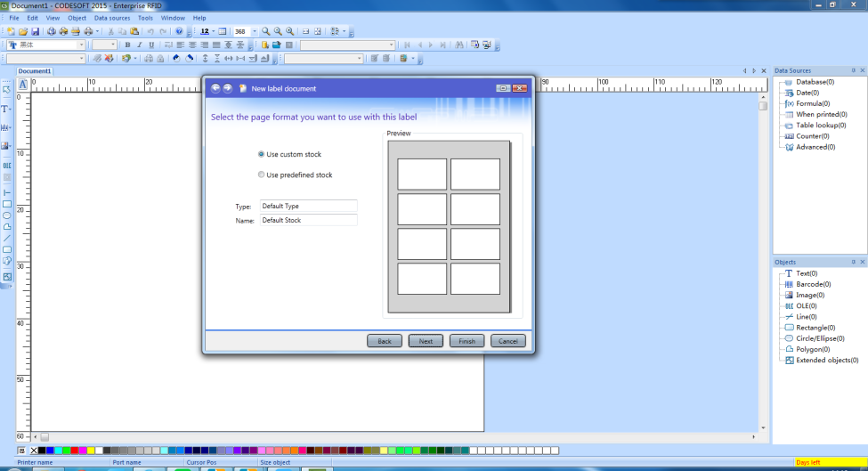This screenshot has width=868, height=471.
Task: Select 'Use predefined stock' option
Action: click(295, 175)
